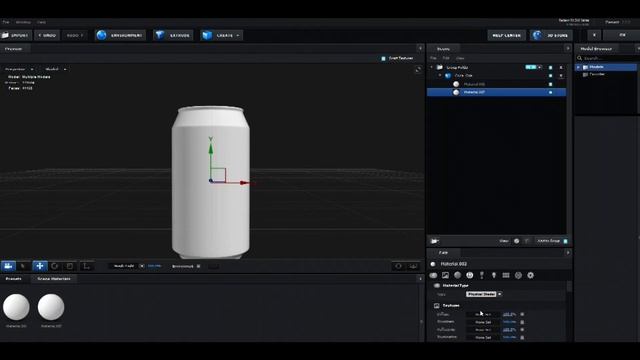640x360 pixels.
Task: Click the Extrude toolbar button
Action: [x=173, y=36]
